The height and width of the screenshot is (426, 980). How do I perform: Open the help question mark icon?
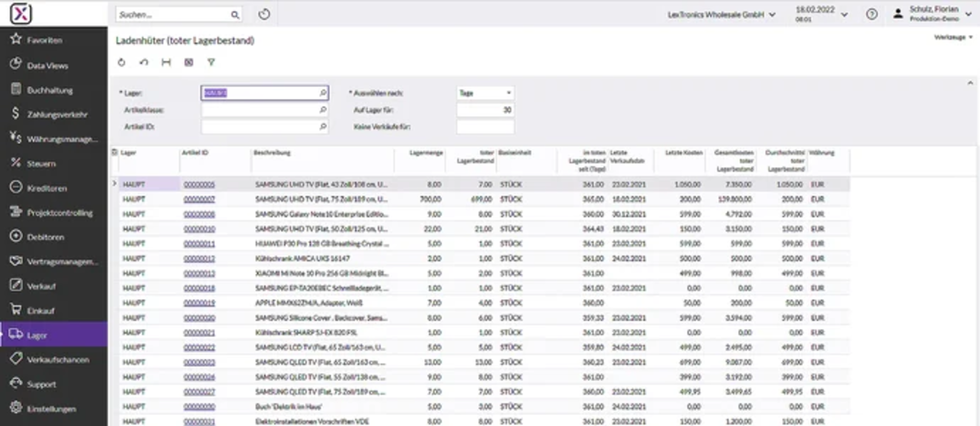click(x=872, y=14)
